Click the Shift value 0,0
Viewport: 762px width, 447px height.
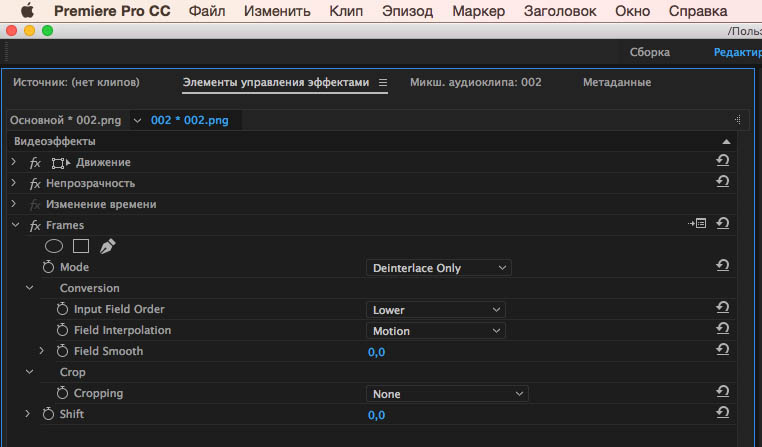pos(376,415)
